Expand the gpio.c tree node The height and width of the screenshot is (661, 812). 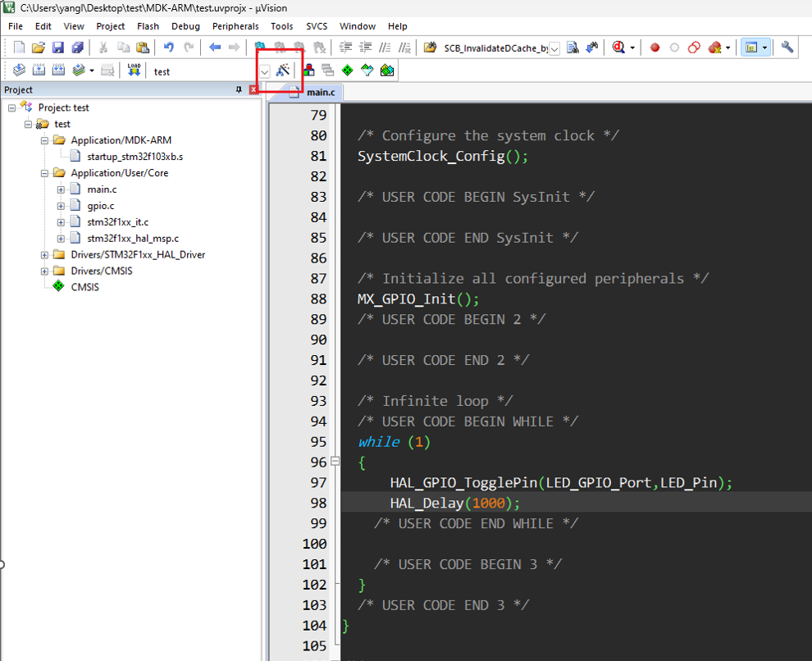click(62, 206)
